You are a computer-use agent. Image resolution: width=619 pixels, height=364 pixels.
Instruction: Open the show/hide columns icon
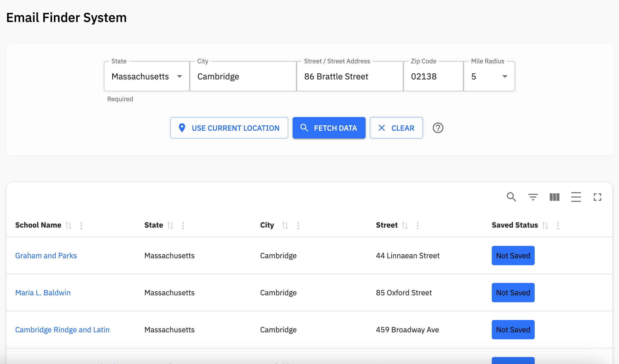pyautogui.click(x=554, y=197)
